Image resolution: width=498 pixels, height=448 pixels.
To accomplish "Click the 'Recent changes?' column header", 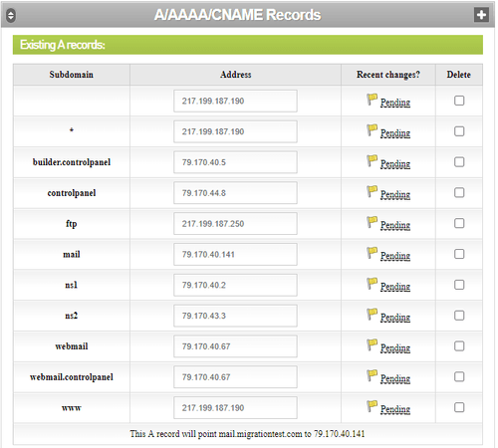I will click(388, 75).
